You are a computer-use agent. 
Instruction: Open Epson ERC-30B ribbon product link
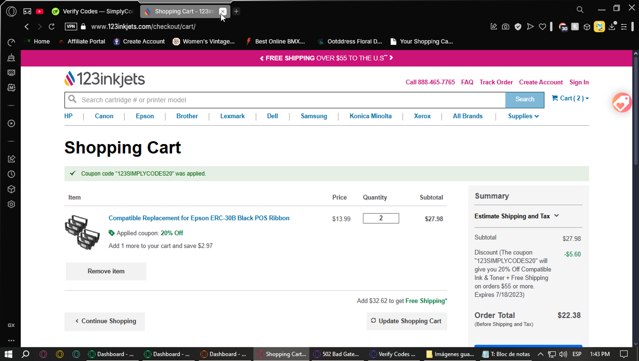pos(199,218)
